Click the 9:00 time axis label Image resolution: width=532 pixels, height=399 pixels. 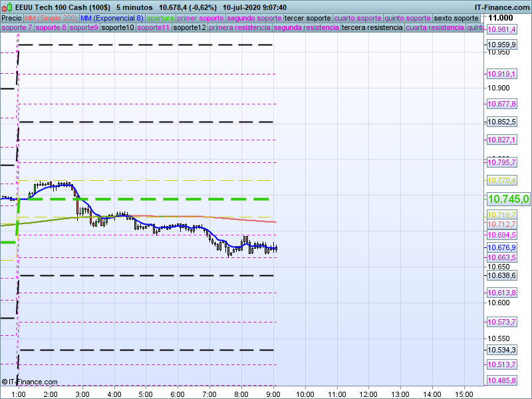[x=273, y=394]
